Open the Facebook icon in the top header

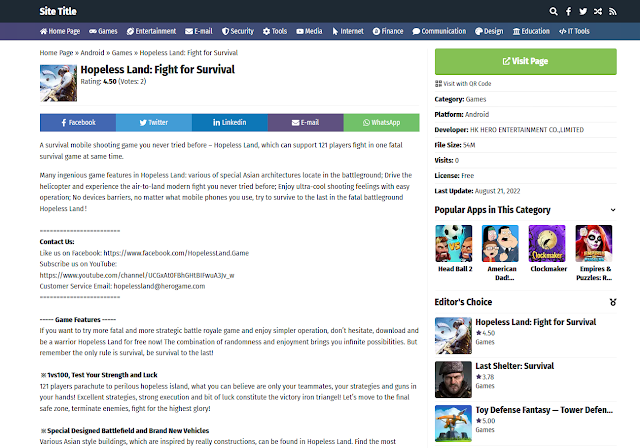pyautogui.click(x=568, y=11)
